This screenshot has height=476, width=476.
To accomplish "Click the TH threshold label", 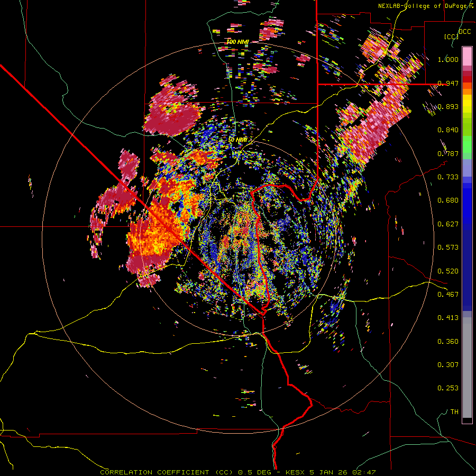I will click(454, 412).
